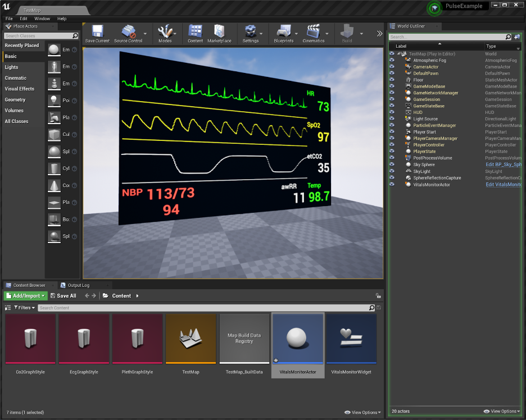Select the Point Light bulb icon
Viewport: 526px width, 420px height.
click(x=54, y=100)
